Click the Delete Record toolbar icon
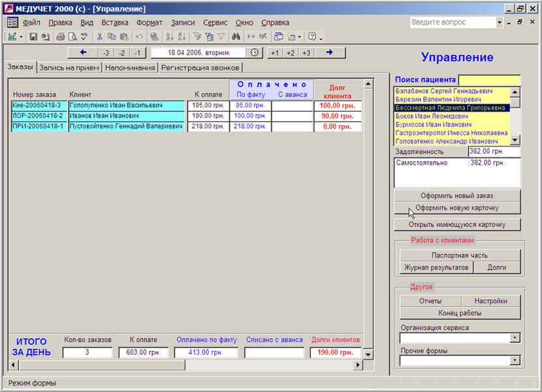 tap(263, 37)
